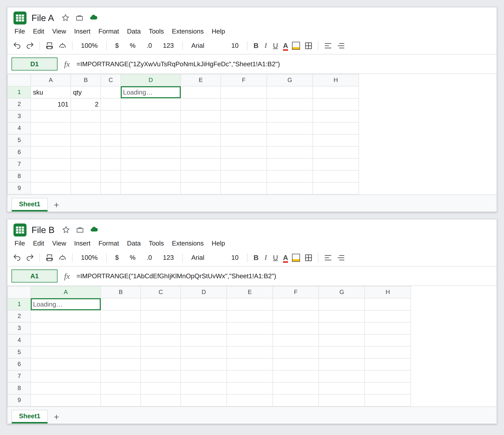Click the print icon in File A
The height and width of the screenshot is (435, 504).
[49, 46]
